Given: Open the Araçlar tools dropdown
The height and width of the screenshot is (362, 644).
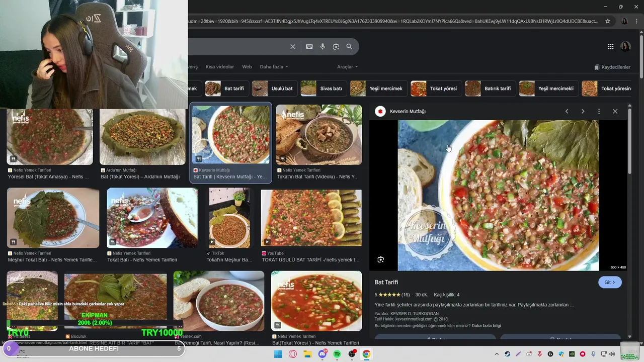Looking at the screenshot, I should tap(347, 67).
